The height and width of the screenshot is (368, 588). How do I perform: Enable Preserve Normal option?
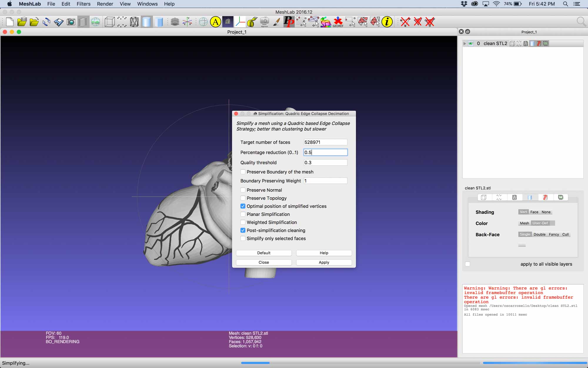click(x=243, y=190)
